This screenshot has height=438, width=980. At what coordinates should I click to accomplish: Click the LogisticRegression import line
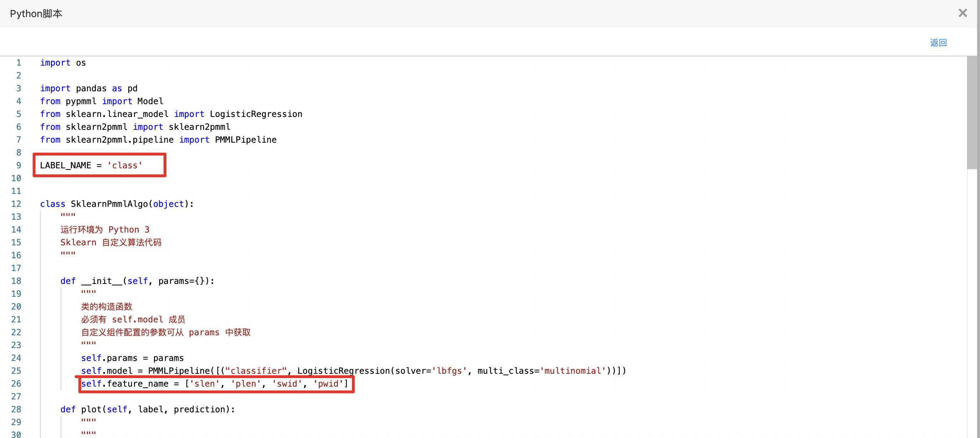tap(171, 114)
